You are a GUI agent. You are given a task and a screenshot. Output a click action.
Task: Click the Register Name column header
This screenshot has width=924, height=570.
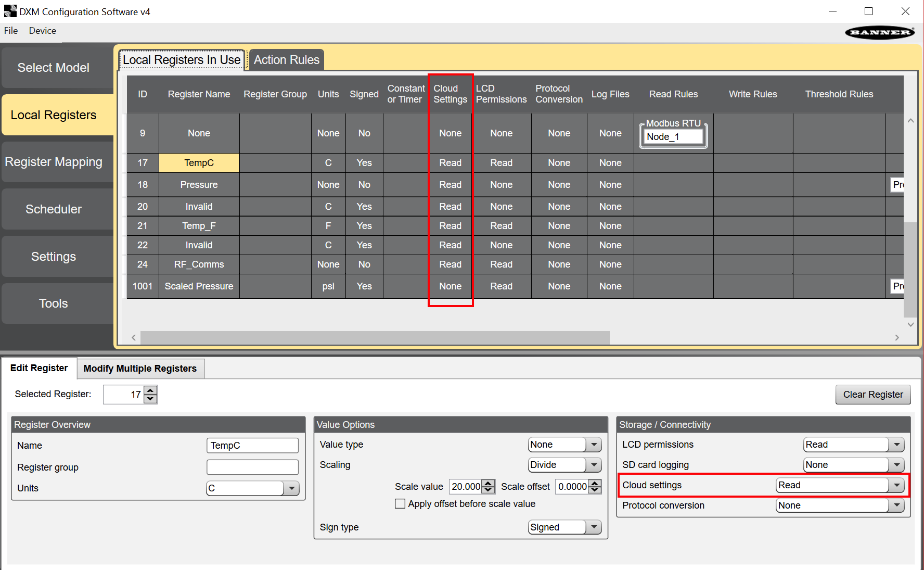199,94
